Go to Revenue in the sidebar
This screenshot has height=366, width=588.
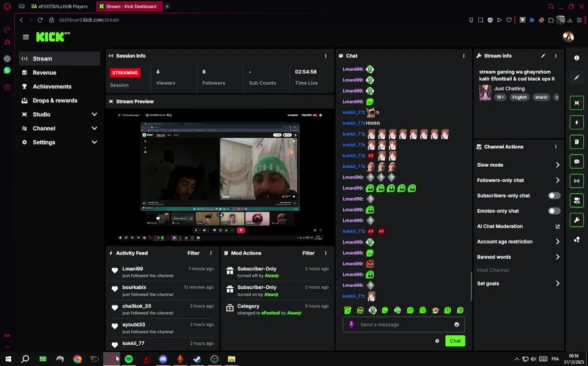tap(59, 72)
